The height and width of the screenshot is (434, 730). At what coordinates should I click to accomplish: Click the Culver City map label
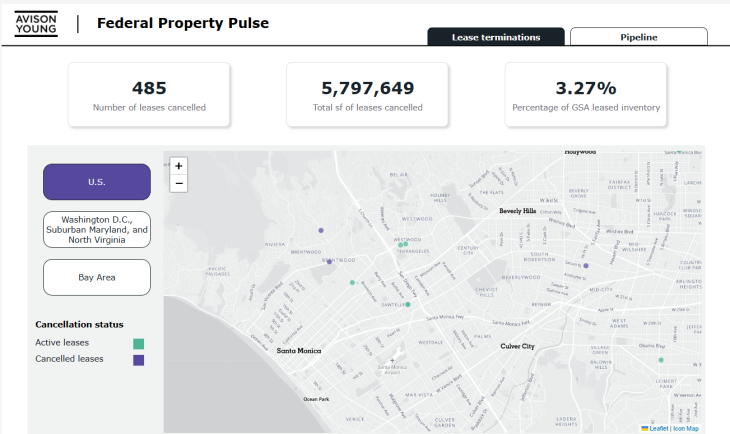click(x=517, y=346)
